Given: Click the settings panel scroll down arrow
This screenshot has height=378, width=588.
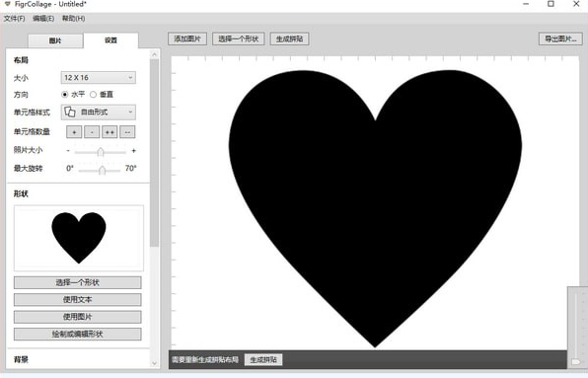Looking at the screenshot, I should pyautogui.click(x=155, y=363).
